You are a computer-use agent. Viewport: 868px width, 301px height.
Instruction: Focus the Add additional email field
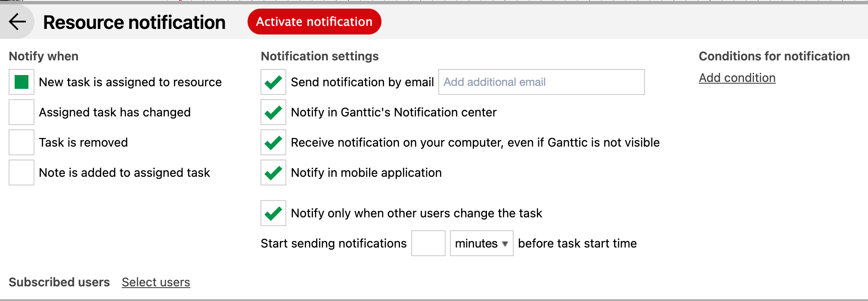(x=541, y=82)
